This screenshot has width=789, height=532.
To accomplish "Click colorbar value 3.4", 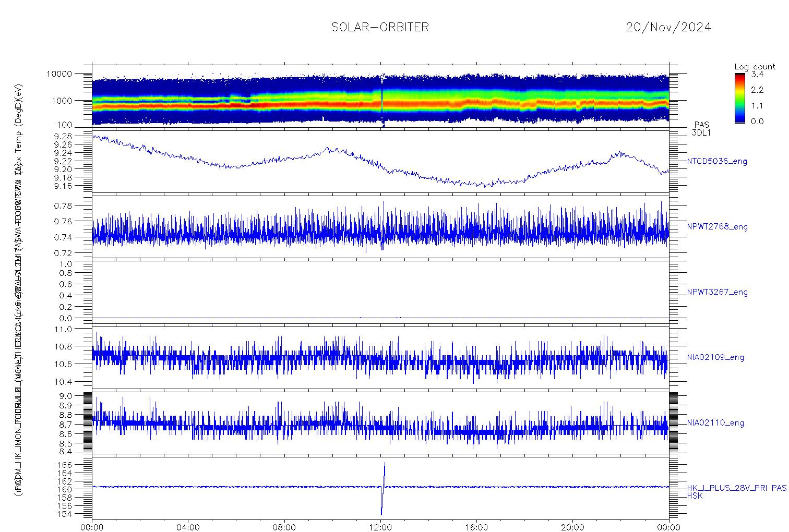I will pyautogui.click(x=757, y=75).
